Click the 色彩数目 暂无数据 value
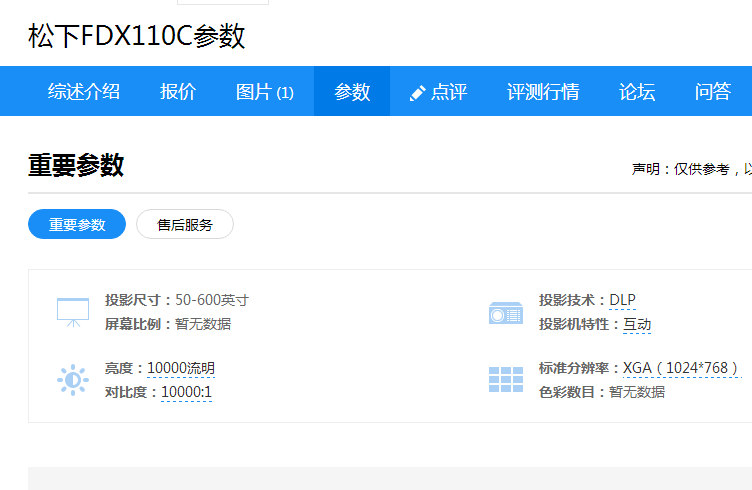The image size is (752, 490). pyautogui.click(x=637, y=392)
